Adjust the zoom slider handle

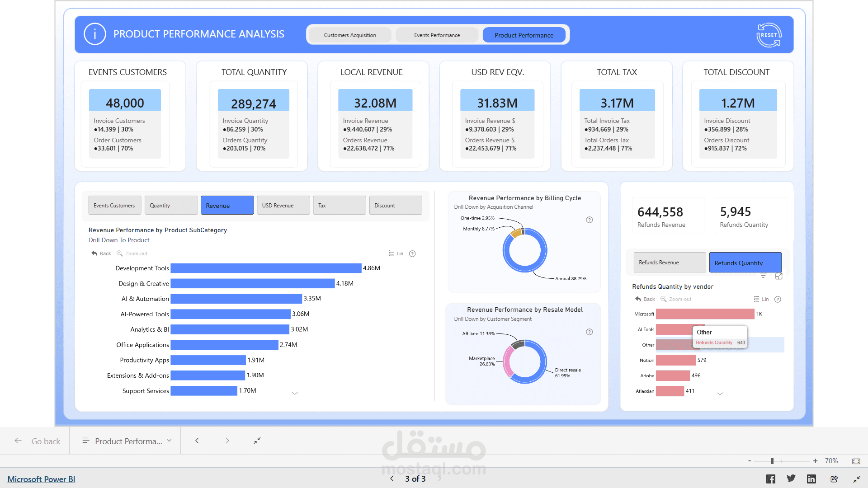[x=773, y=461]
